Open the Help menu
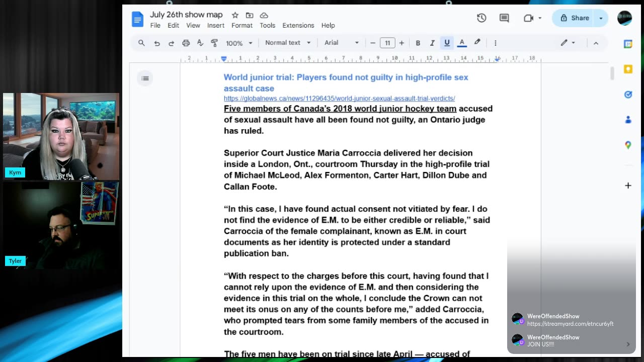Screen dimensions: 644x362 [x=328, y=25]
